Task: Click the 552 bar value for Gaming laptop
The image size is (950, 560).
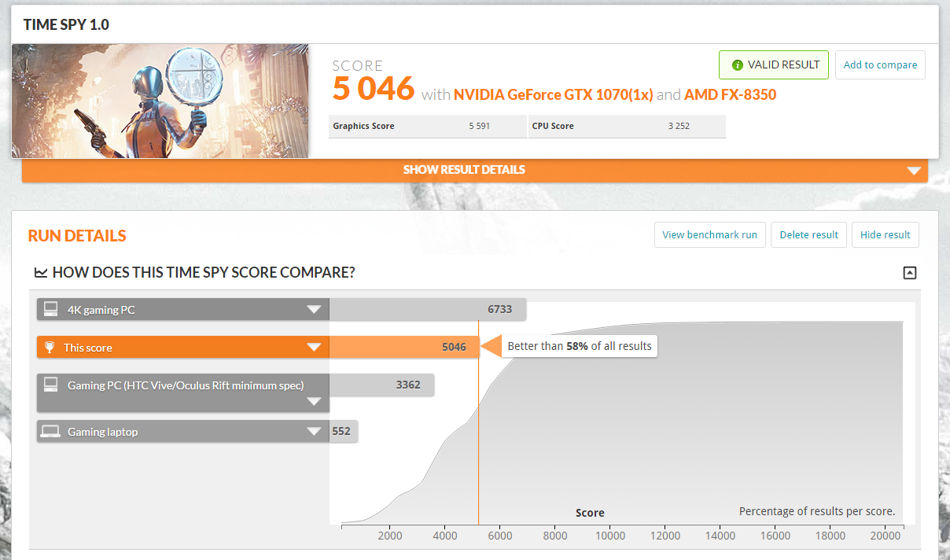Action: pos(341,431)
